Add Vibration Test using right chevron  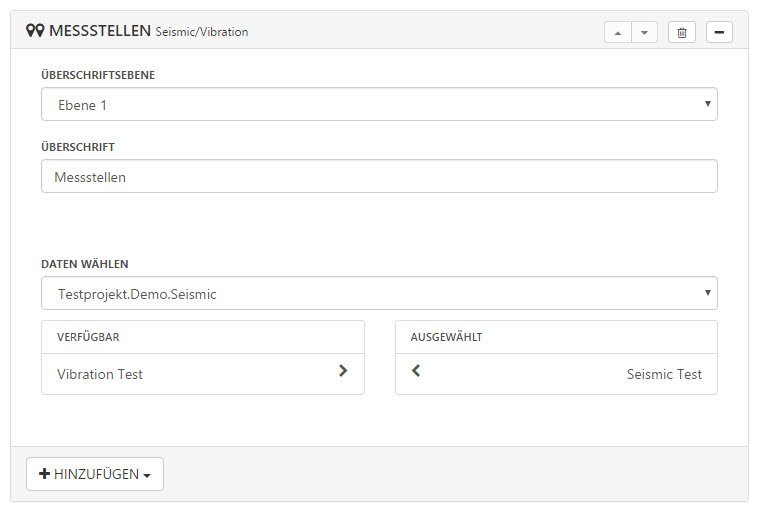(343, 371)
